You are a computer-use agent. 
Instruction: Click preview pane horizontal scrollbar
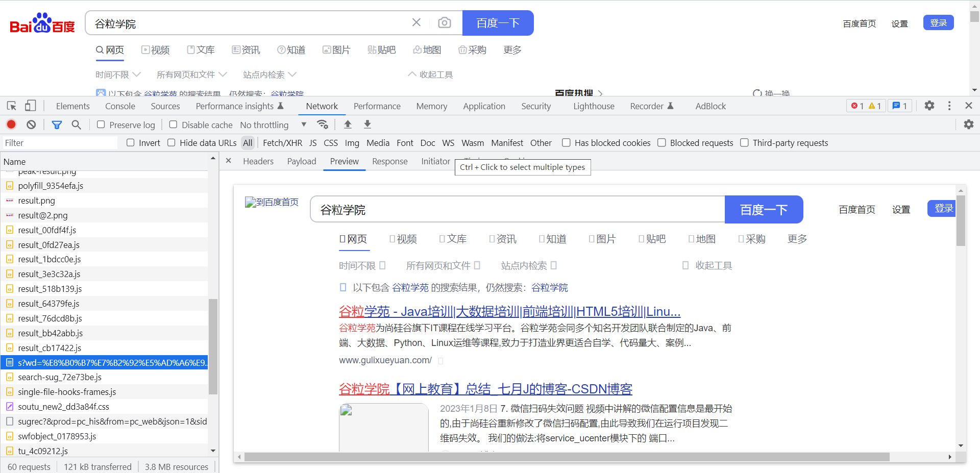point(567,457)
